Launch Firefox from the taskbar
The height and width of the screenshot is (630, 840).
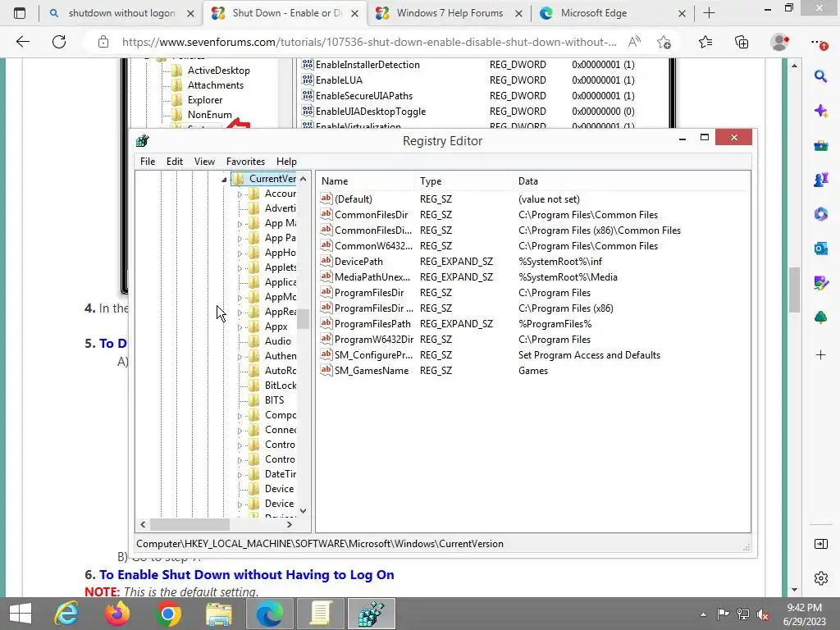[117, 614]
